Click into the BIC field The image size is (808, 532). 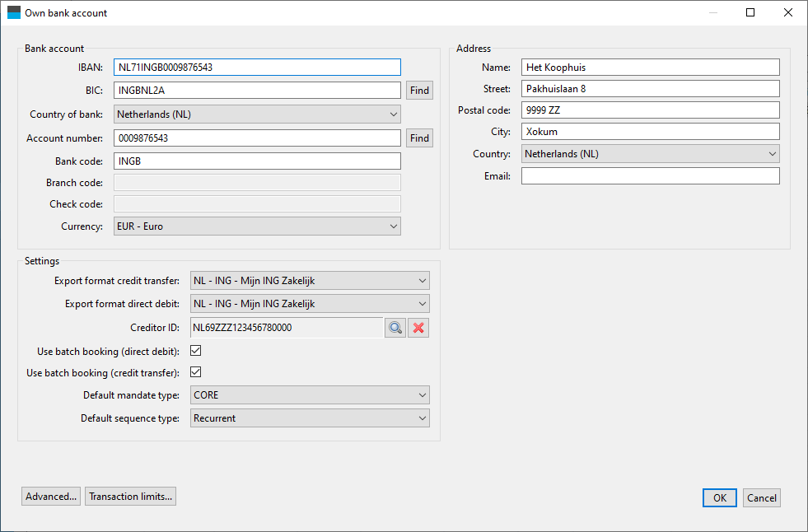click(x=257, y=90)
